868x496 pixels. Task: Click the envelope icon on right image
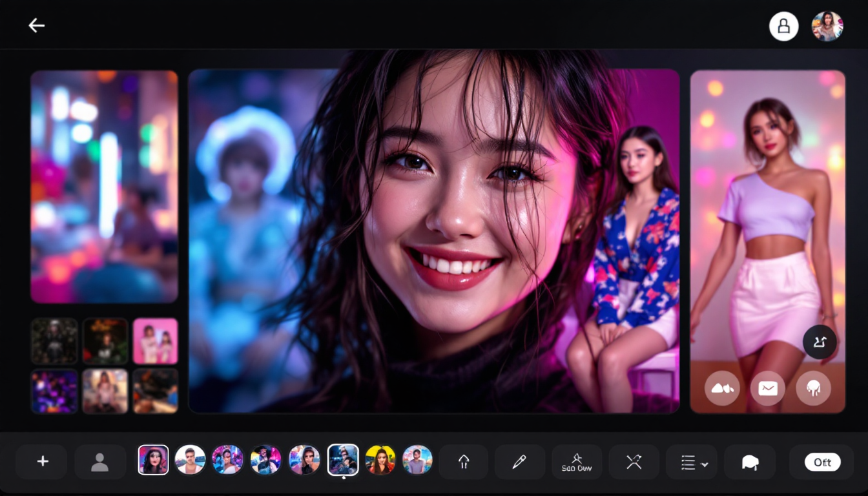coord(767,388)
